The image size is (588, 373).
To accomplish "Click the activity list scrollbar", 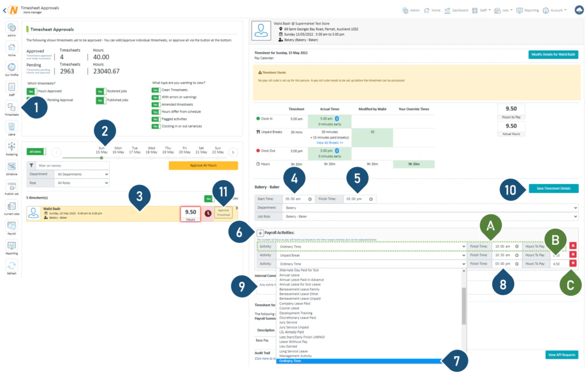I will pos(464,306).
